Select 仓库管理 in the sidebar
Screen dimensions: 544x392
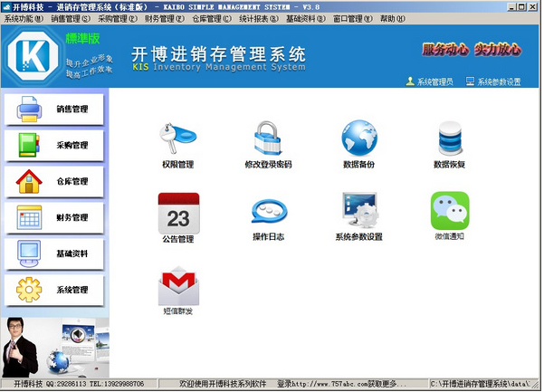53,181
